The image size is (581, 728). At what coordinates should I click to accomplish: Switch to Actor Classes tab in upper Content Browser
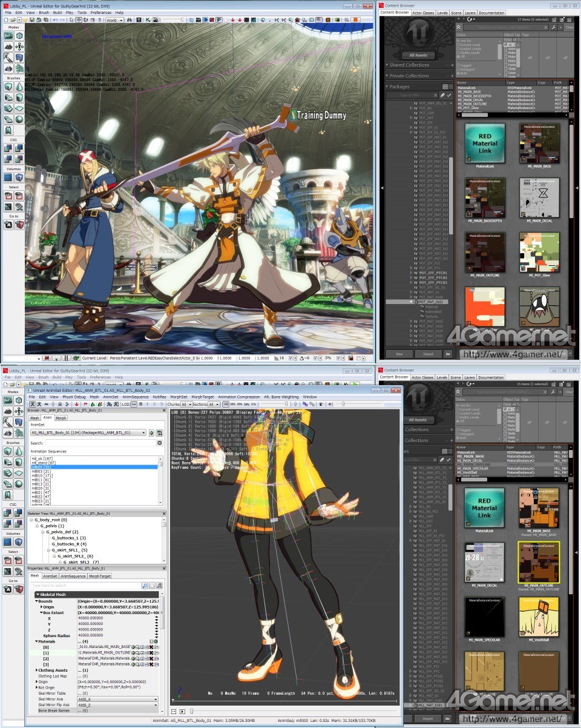(424, 13)
